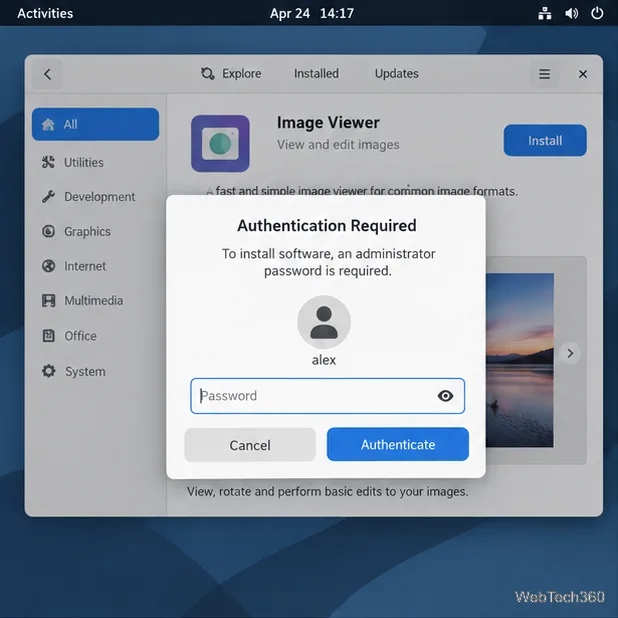Focus the Password input field

tap(328, 396)
